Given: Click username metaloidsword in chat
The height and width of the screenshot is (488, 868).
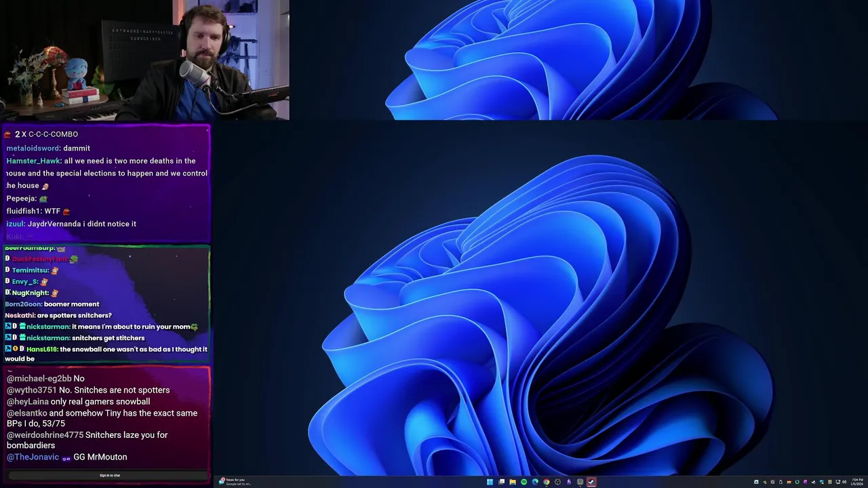Looking at the screenshot, I should 33,148.
